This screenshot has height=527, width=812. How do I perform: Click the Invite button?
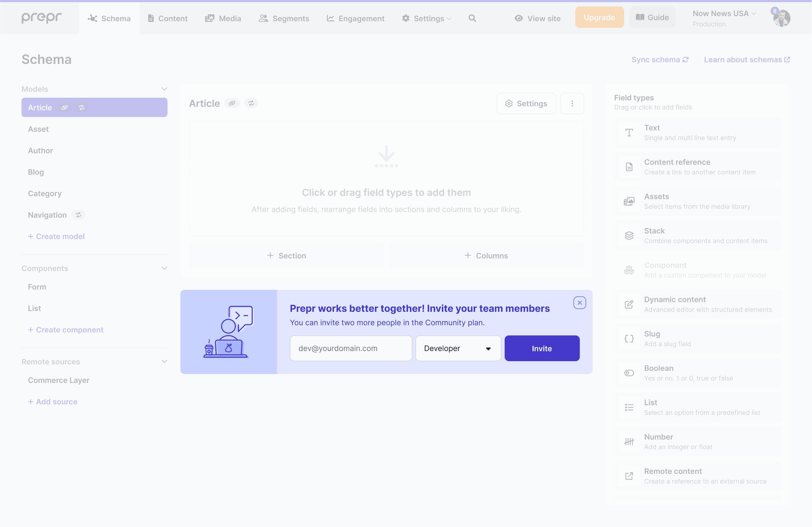pyautogui.click(x=542, y=348)
